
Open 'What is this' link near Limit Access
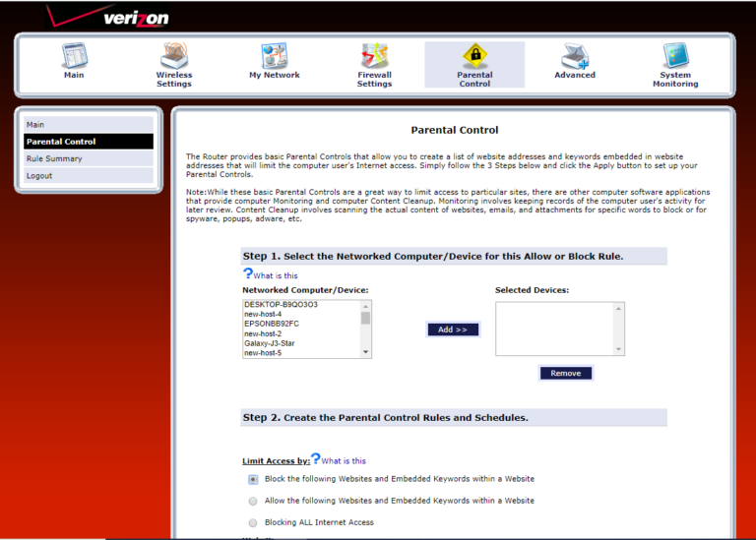coord(344,461)
